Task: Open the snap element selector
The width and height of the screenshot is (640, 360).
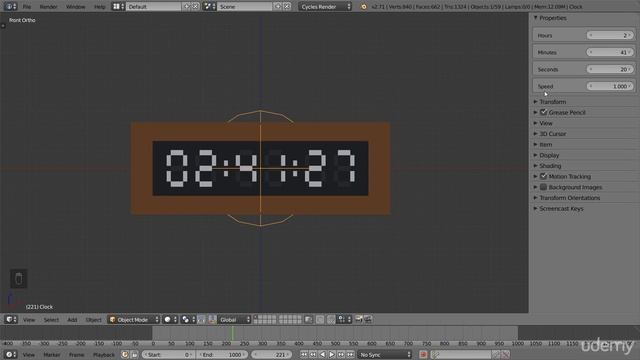Action: click(344, 320)
